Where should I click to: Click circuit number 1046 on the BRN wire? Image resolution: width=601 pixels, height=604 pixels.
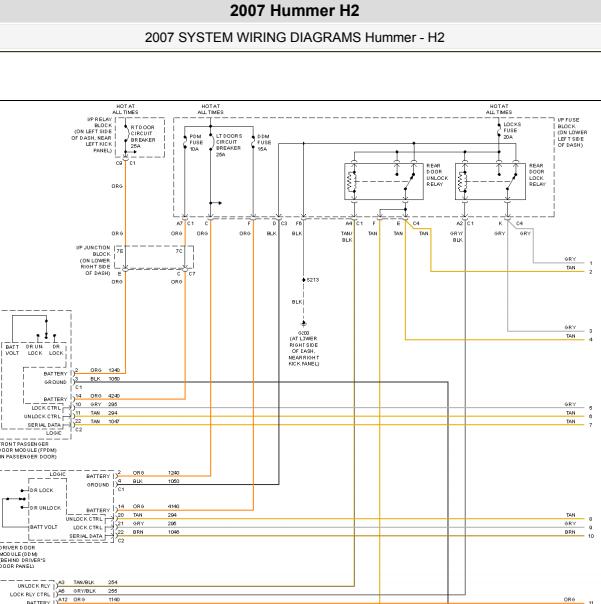pyautogui.click(x=174, y=532)
